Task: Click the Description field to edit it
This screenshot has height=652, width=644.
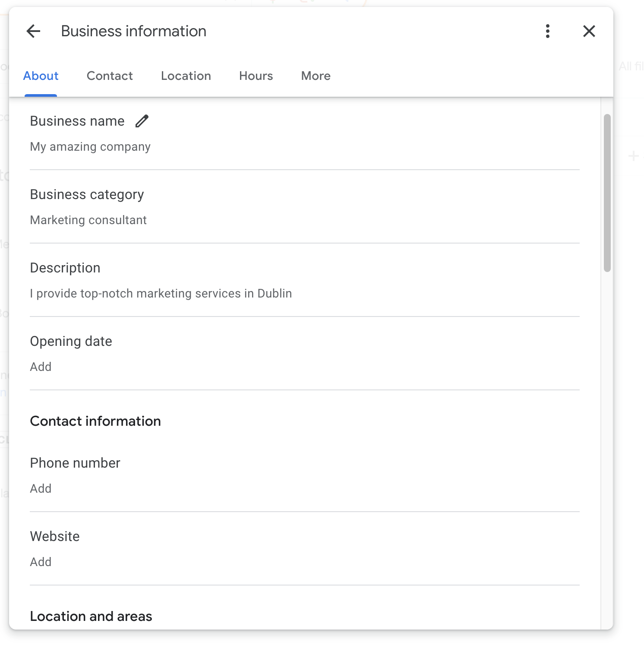Action: tap(65, 268)
